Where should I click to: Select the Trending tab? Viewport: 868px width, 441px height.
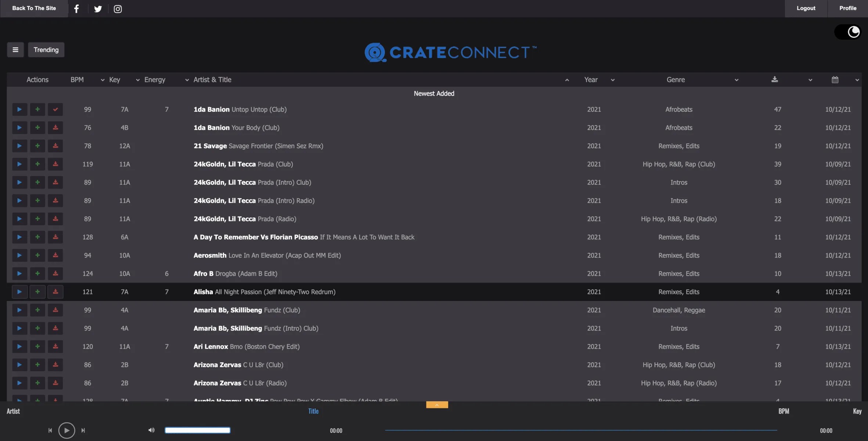46,49
